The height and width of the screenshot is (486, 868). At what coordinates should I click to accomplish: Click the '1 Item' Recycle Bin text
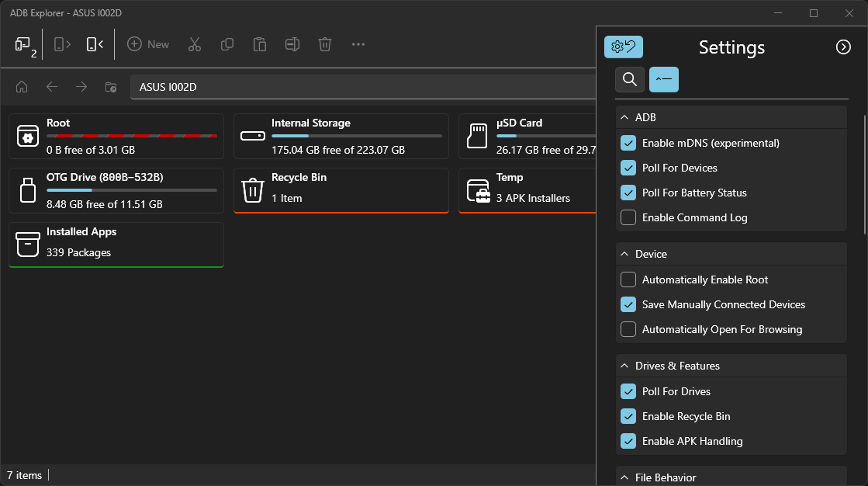point(287,199)
